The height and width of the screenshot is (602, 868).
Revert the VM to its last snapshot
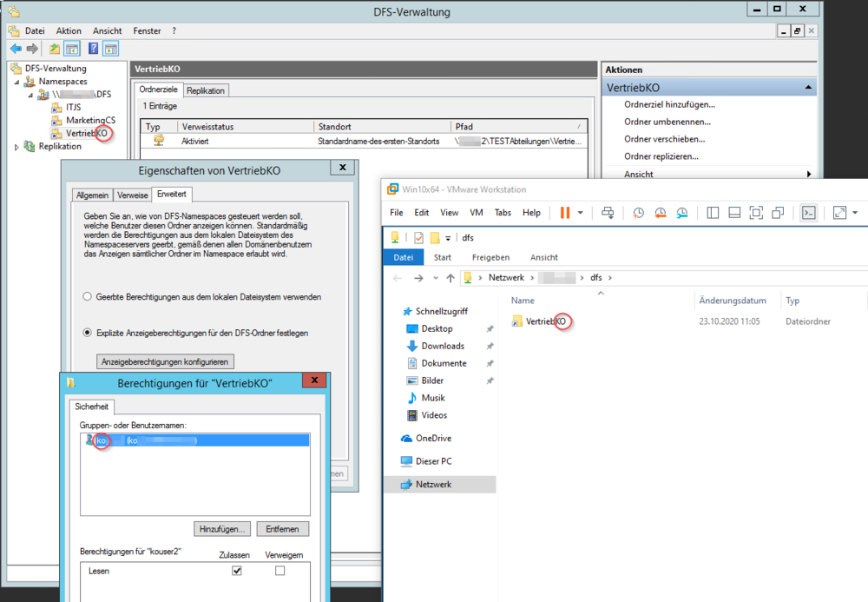tap(660, 212)
